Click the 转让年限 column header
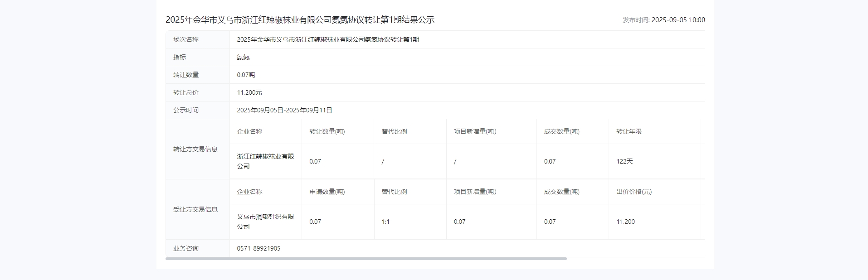 point(629,131)
